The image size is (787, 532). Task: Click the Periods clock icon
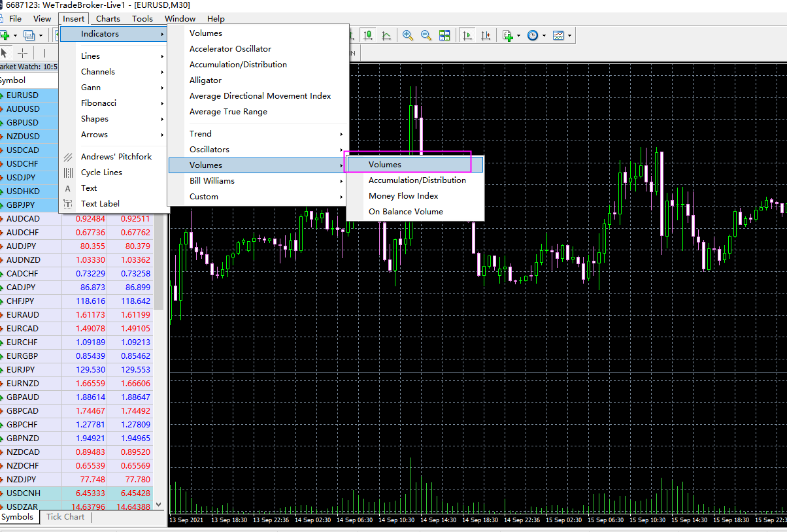pos(533,35)
